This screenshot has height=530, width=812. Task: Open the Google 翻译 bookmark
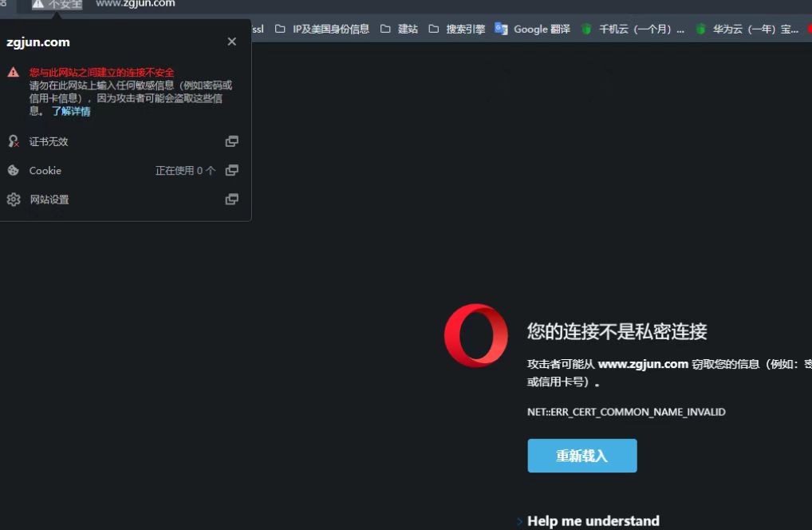tap(532, 29)
